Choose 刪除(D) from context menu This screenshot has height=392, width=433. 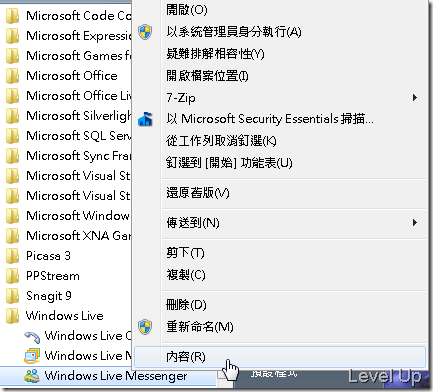tap(280, 305)
